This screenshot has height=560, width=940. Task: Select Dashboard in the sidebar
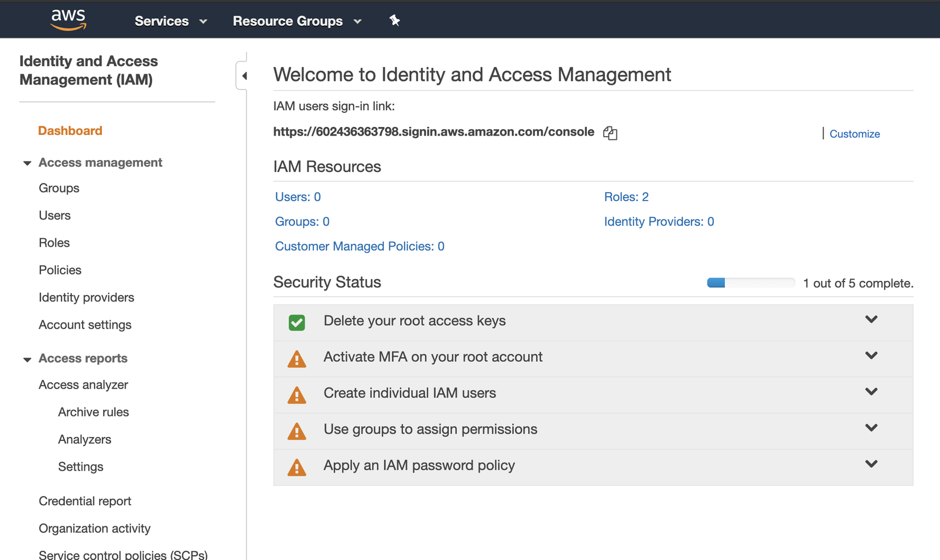pyautogui.click(x=70, y=130)
